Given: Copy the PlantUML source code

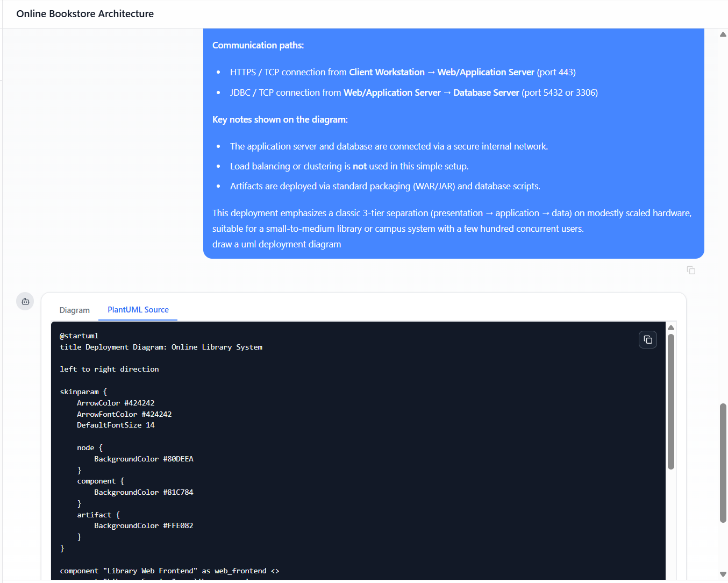Looking at the screenshot, I should [x=648, y=340].
